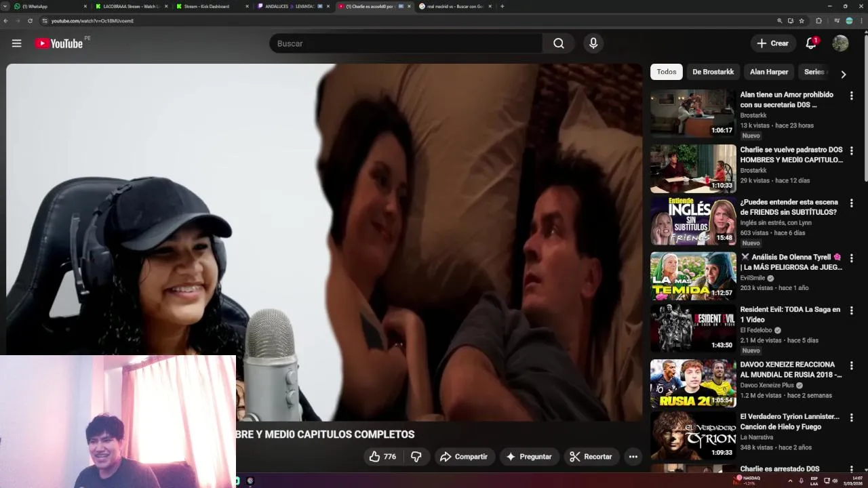Open the La Más Temida Olenna thumbnail
The image size is (868, 488).
click(693, 276)
